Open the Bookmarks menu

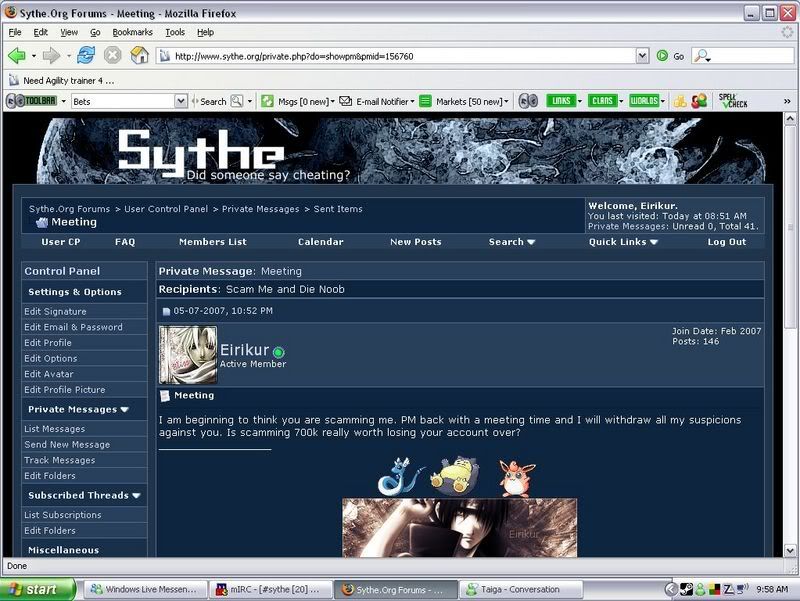coord(132,32)
